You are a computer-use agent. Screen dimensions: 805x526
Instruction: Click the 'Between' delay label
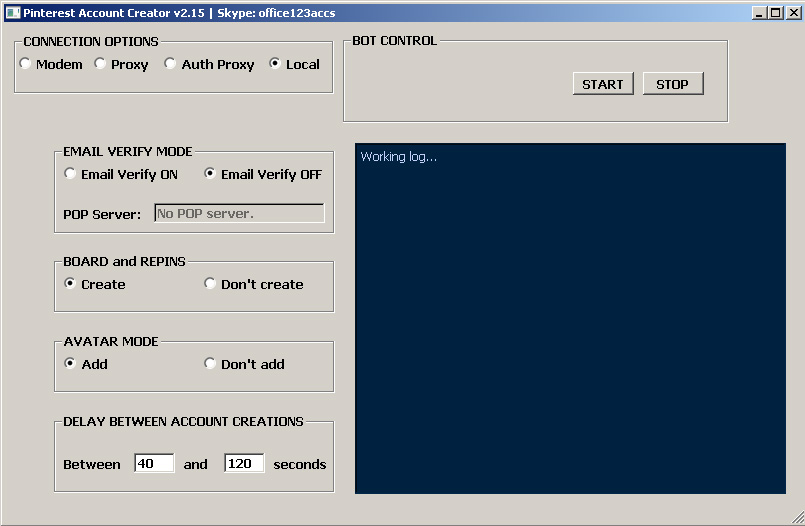coord(92,464)
